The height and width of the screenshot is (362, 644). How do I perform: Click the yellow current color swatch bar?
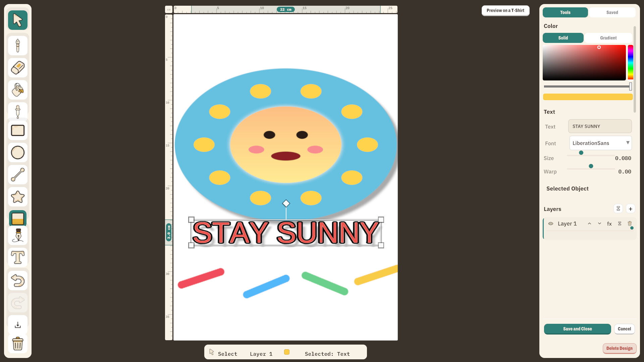click(x=588, y=97)
